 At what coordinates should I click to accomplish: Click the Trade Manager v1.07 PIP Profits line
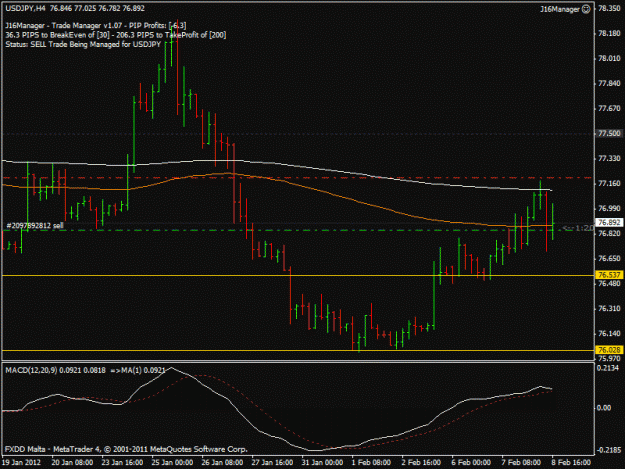coord(96,26)
